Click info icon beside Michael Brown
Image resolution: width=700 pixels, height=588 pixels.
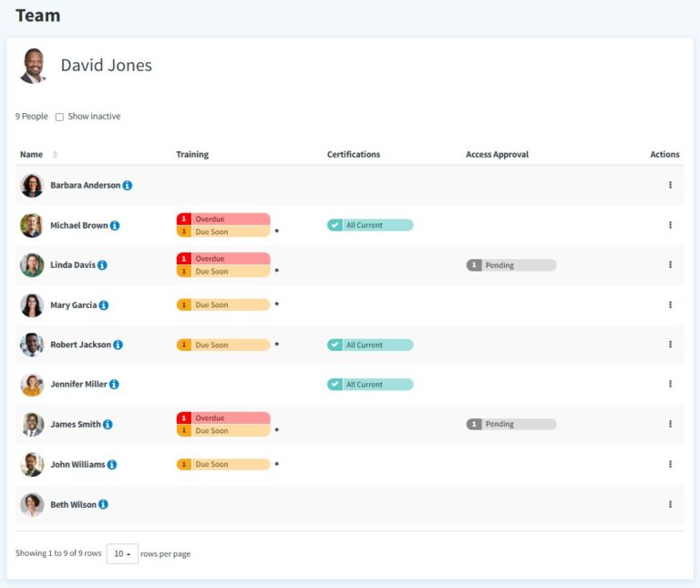click(x=115, y=225)
